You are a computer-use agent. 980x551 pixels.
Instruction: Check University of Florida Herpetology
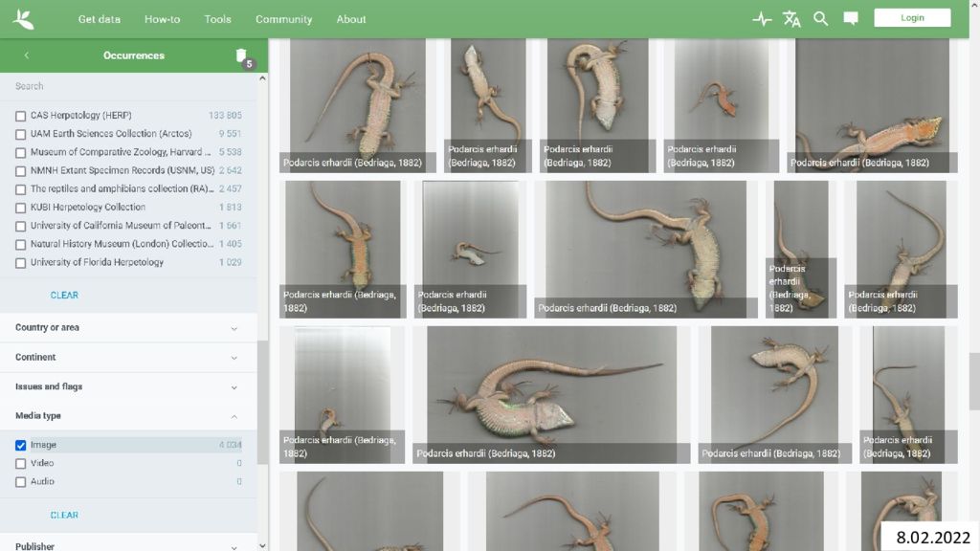click(x=21, y=263)
